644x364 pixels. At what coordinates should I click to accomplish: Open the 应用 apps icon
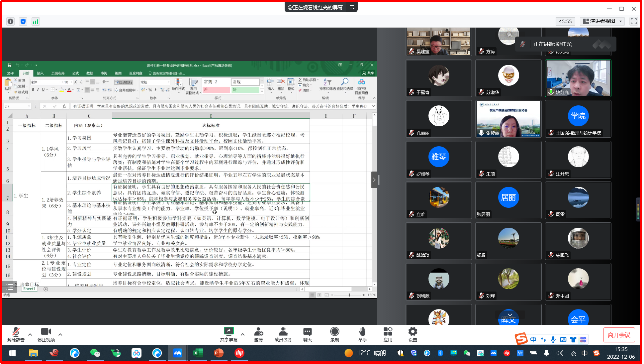[388, 332]
